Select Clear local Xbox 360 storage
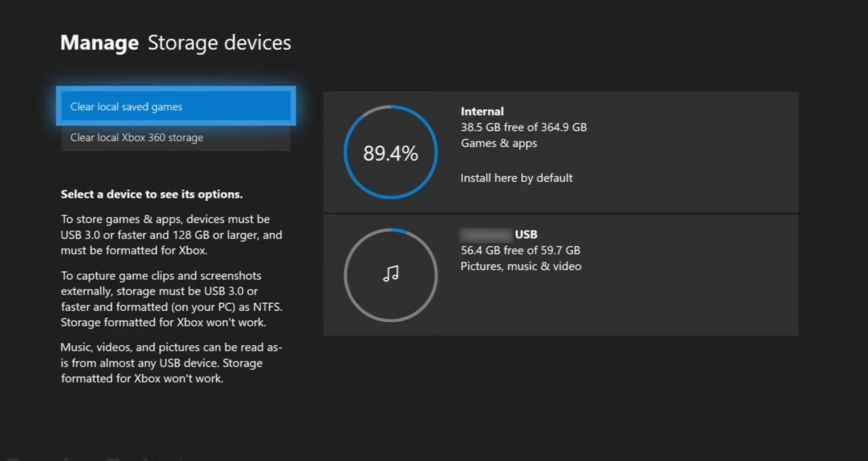The width and height of the screenshot is (868, 461). pyautogui.click(x=176, y=137)
